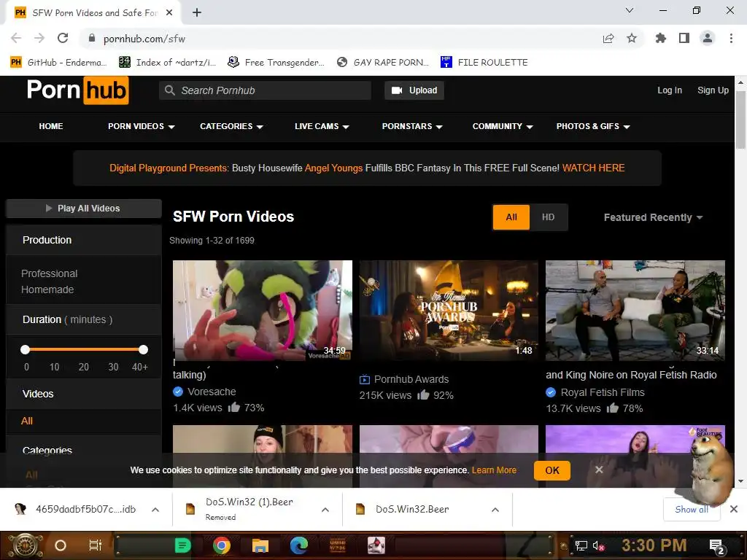The image size is (747, 560).
Task: Open the Chrome three-dot menu
Action: [x=731, y=38]
